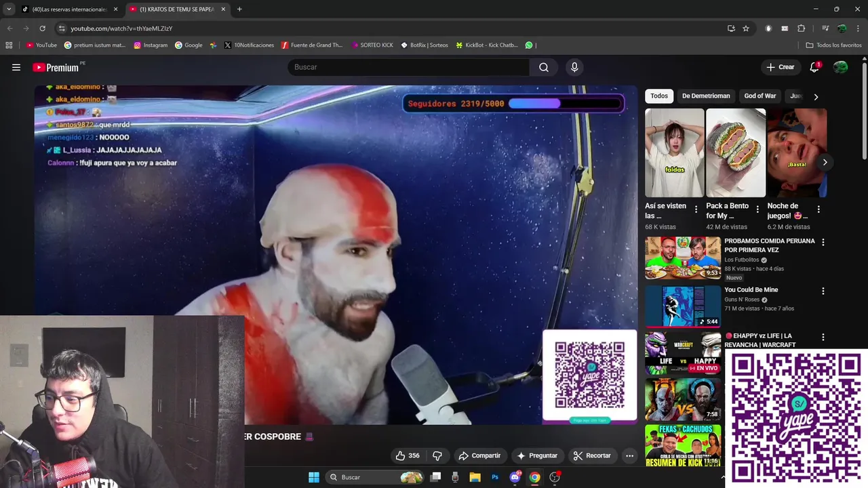Open the WhatsApp bookmark icon
868x488 pixels.
coord(529,45)
